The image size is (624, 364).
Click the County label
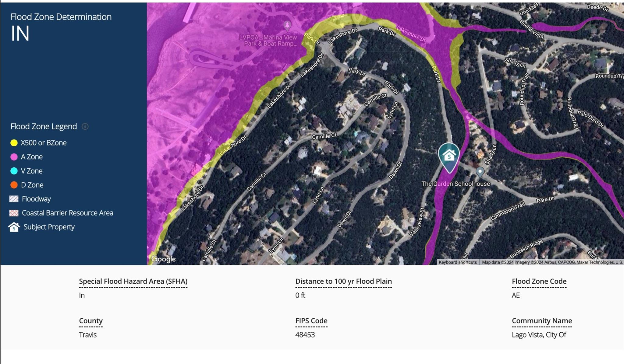[x=91, y=321]
